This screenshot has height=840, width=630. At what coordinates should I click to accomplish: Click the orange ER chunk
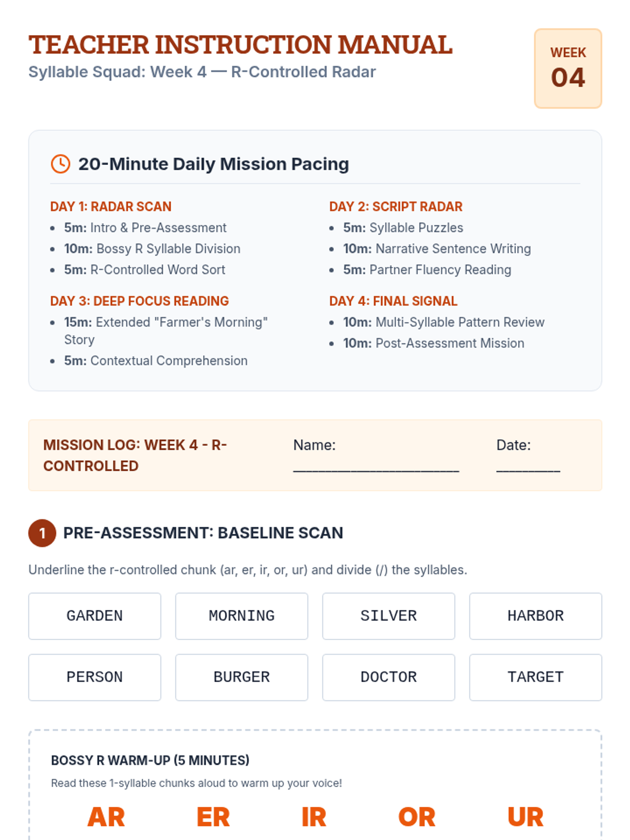point(213,817)
